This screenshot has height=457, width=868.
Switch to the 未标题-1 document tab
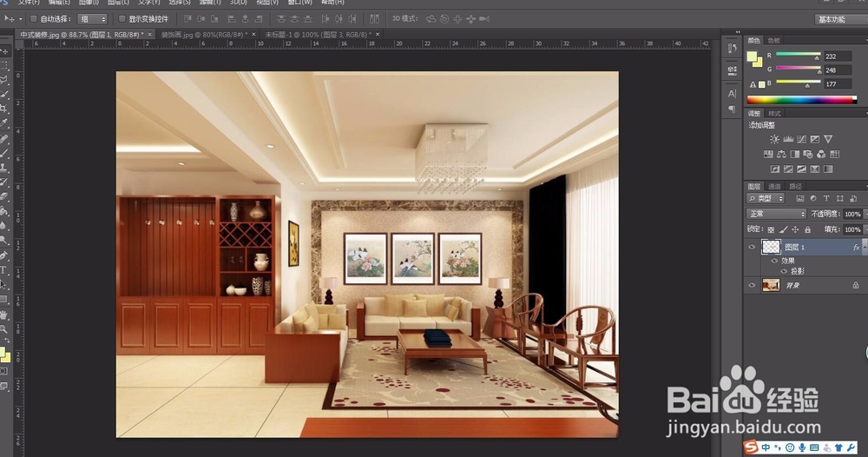[x=318, y=35]
